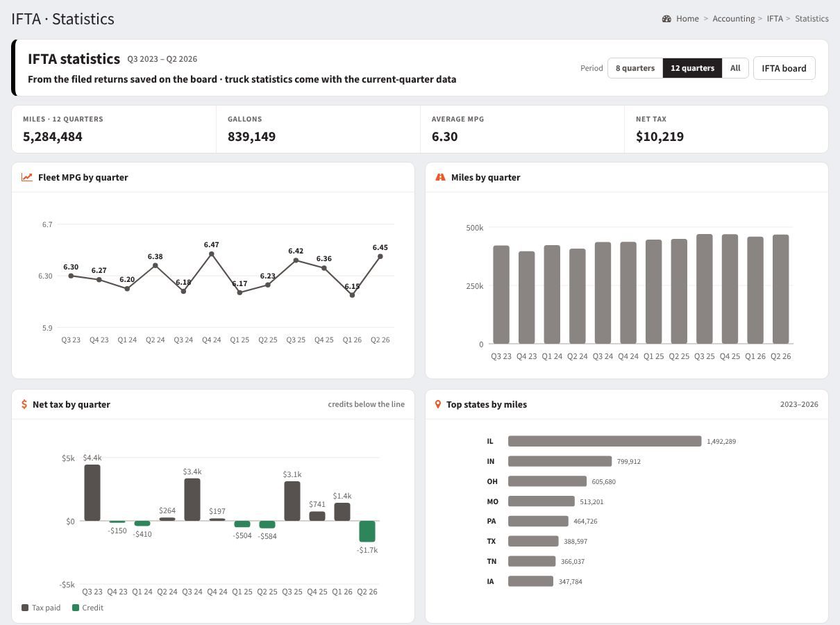Screen dimensions: 840x625
Task: Click the 500k axis label in Miles chart
Action: [475, 228]
